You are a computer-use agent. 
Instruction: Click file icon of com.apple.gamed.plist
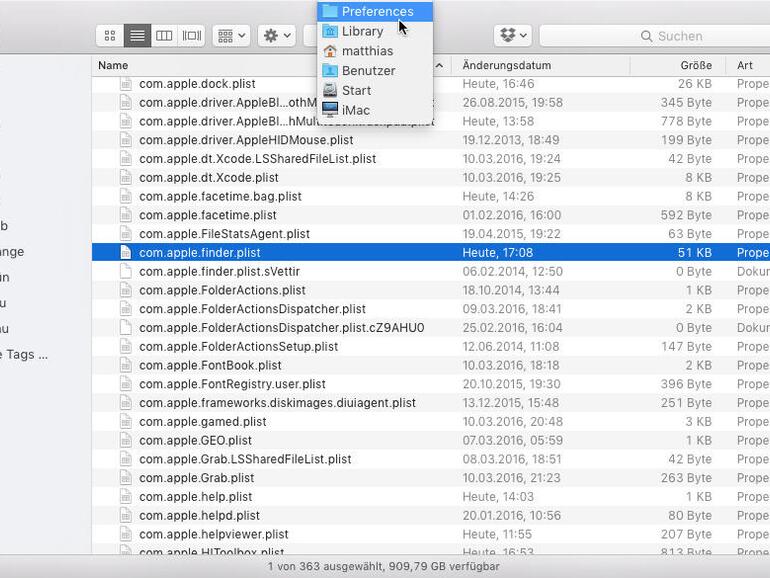(x=126, y=421)
